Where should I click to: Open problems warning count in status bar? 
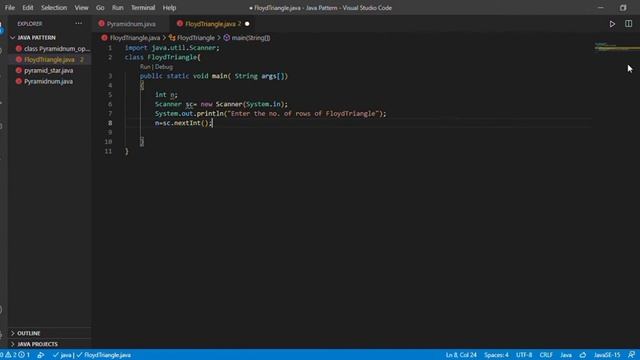pyautogui.click(x=10, y=355)
